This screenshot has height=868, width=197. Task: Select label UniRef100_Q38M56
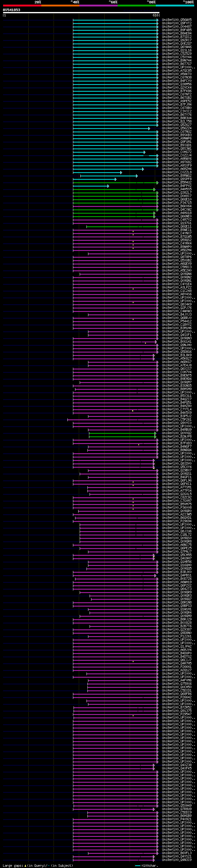[x=177, y=84]
